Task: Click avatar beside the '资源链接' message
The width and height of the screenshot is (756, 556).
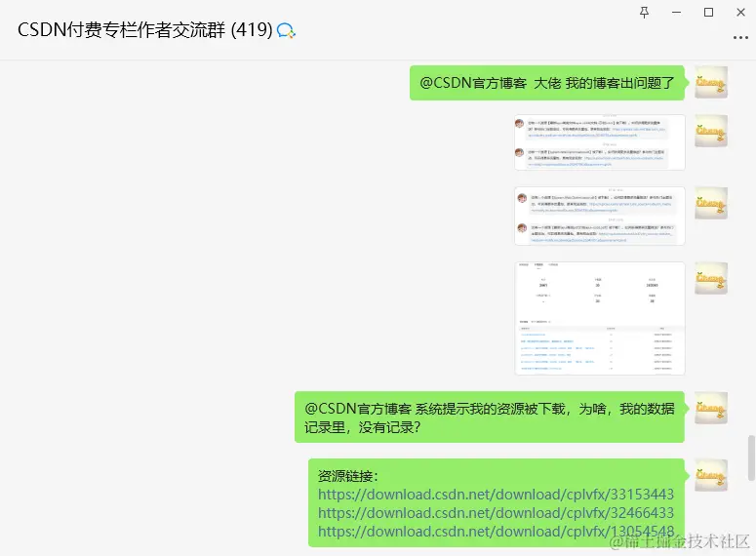Action: 711,475
